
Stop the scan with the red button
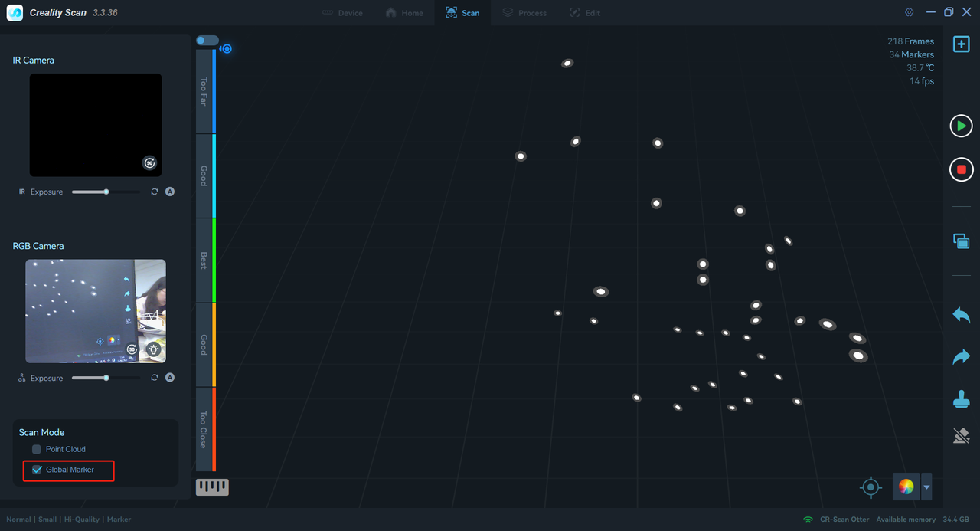pos(962,169)
